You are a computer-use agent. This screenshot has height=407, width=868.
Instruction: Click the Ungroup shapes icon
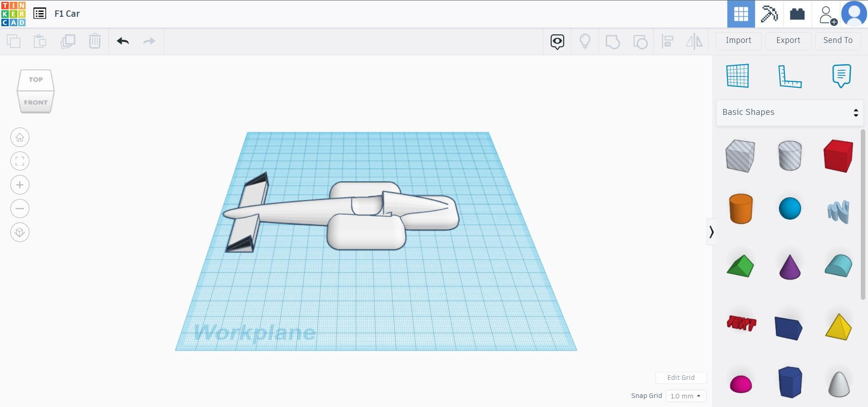(x=640, y=42)
